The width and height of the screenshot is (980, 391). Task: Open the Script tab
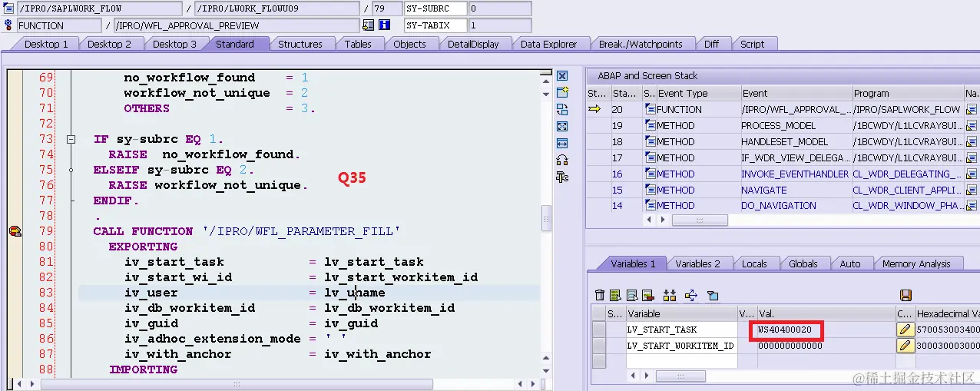pos(752,44)
